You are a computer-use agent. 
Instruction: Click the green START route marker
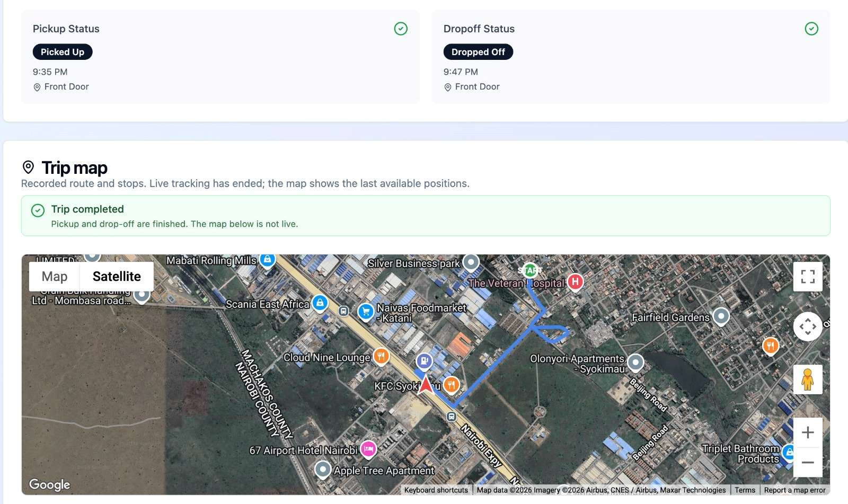[530, 270]
